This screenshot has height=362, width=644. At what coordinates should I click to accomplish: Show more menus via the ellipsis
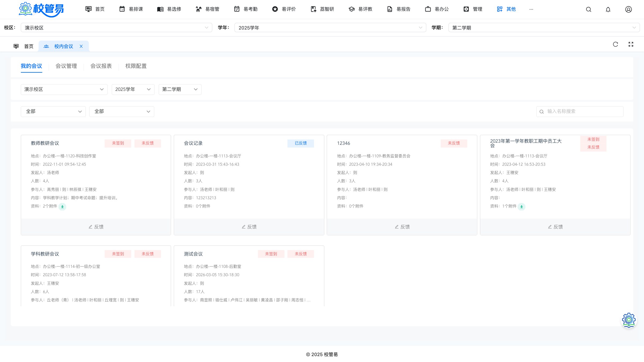531,9
